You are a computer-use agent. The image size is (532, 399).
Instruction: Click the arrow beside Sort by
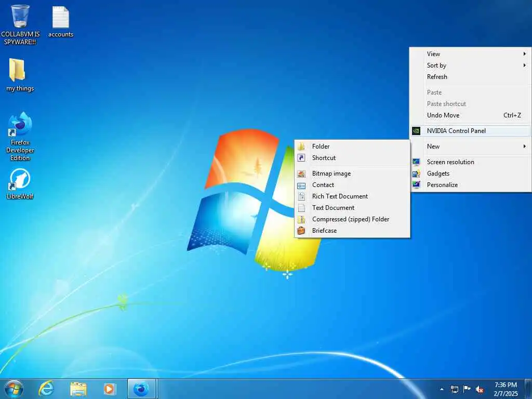coord(525,65)
